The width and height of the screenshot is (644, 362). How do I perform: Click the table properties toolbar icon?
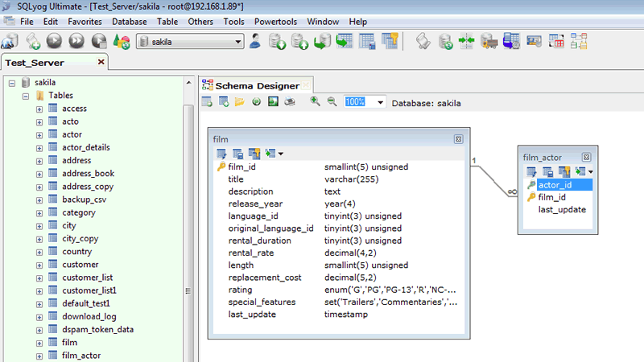367,42
